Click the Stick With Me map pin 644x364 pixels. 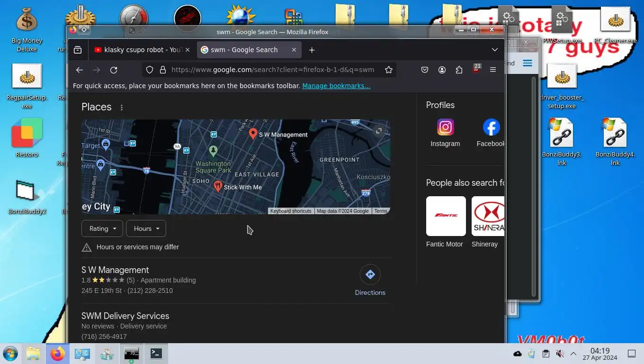tap(218, 186)
